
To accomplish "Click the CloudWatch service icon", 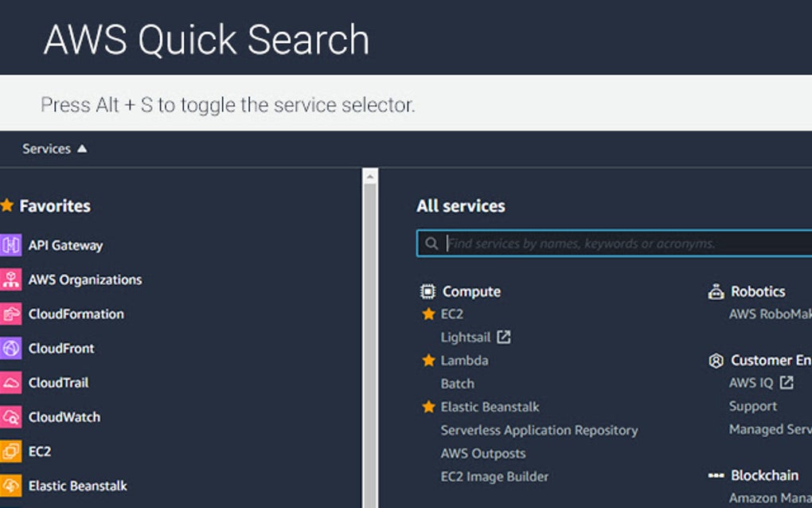I will (x=10, y=416).
